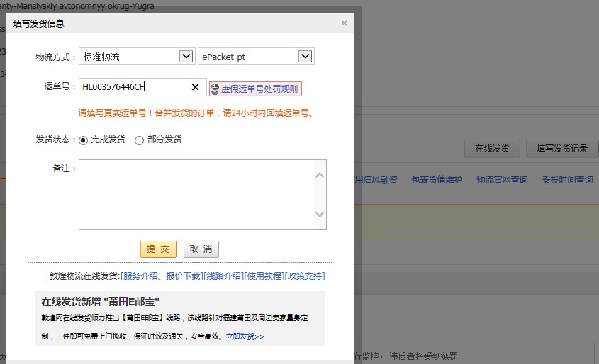This screenshot has height=364, width=599.
Task: Open the 线路介绍 link
Action: [x=223, y=276]
